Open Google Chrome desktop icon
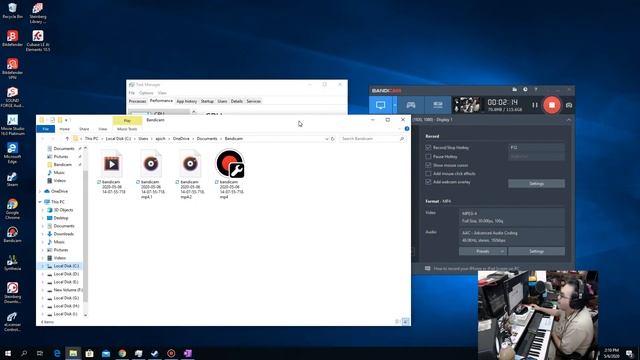This screenshot has height=360, width=640. pyautogui.click(x=12, y=209)
